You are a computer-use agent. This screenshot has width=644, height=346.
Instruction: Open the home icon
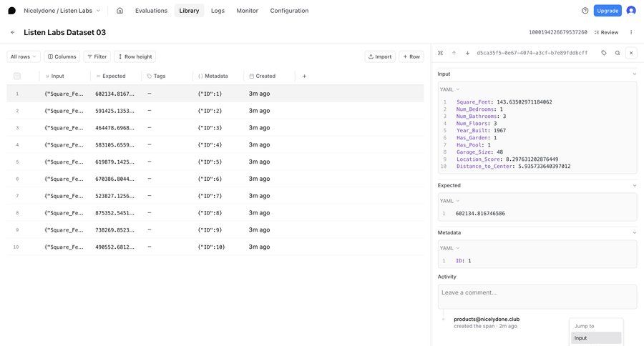[119, 11]
